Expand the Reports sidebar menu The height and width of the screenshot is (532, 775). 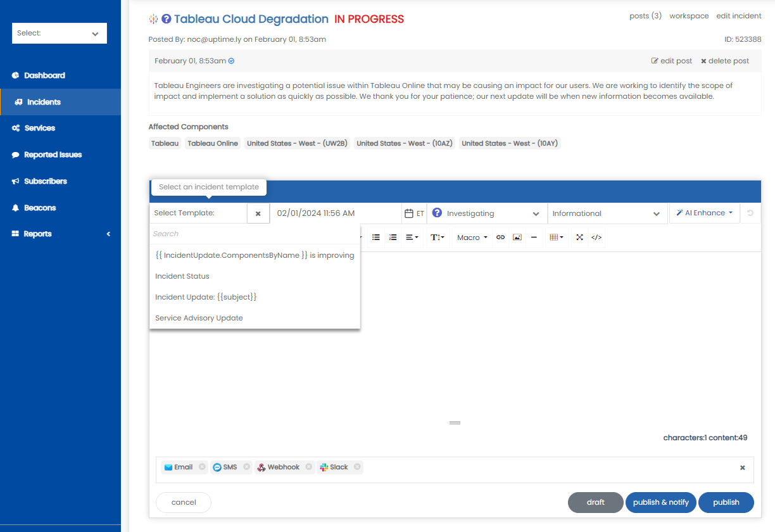60,234
